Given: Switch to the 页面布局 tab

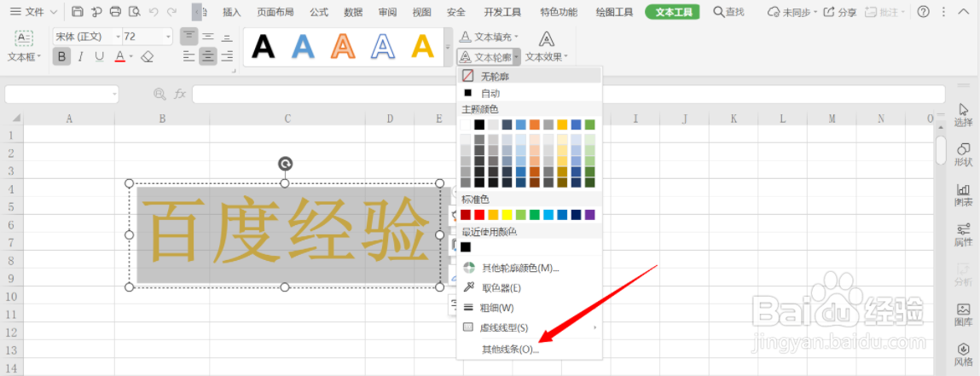Looking at the screenshot, I should tap(275, 12).
